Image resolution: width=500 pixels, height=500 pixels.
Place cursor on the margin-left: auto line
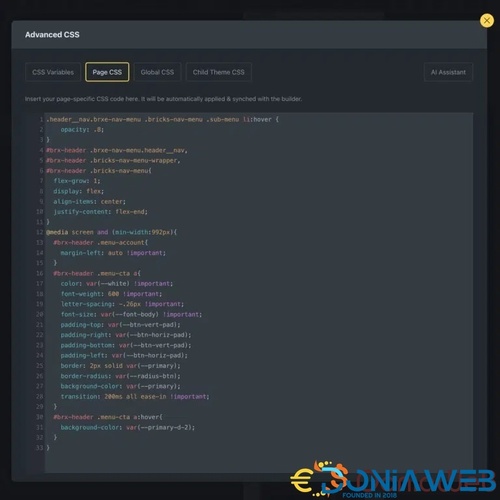coord(113,253)
